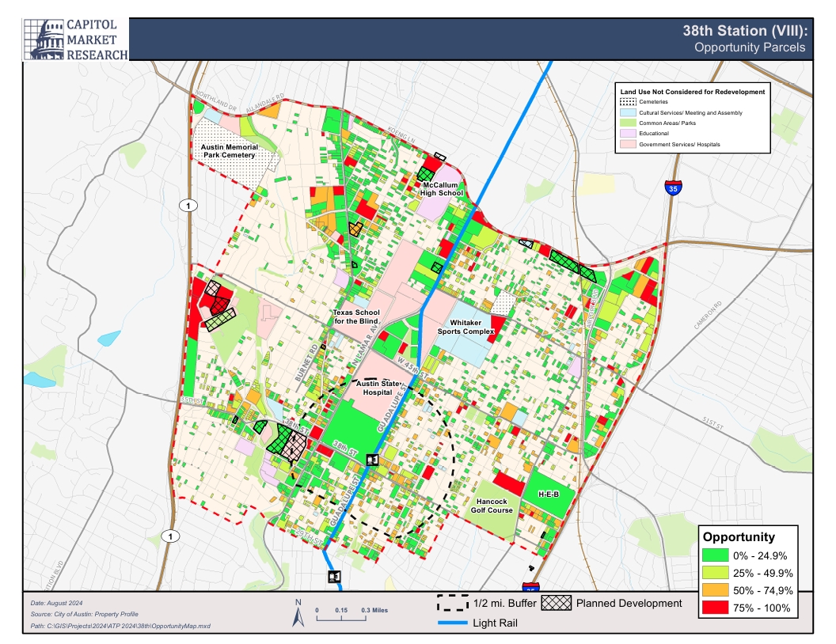Screen dimensions: 836x644
Task: Click the Whitaker Sports Complex map label
Action: point(472,327)
